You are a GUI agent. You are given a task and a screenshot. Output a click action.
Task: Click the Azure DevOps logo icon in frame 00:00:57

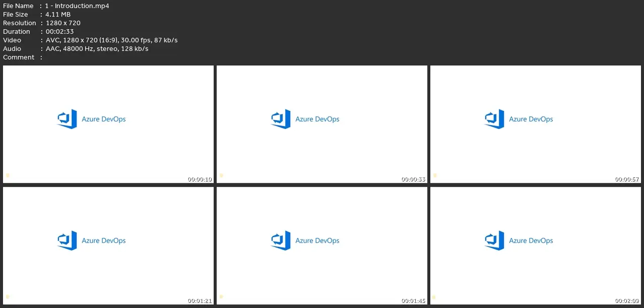[x=494, y=119]
